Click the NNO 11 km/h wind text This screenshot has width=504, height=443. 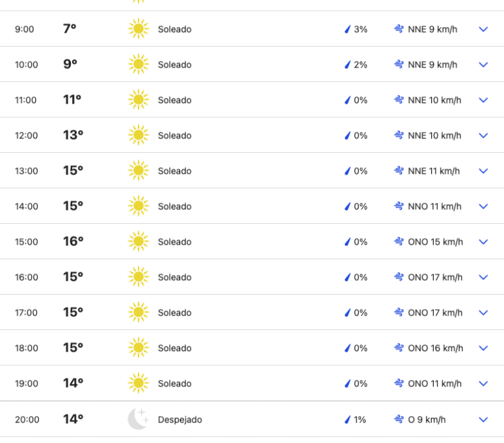(x=434, y=206)
